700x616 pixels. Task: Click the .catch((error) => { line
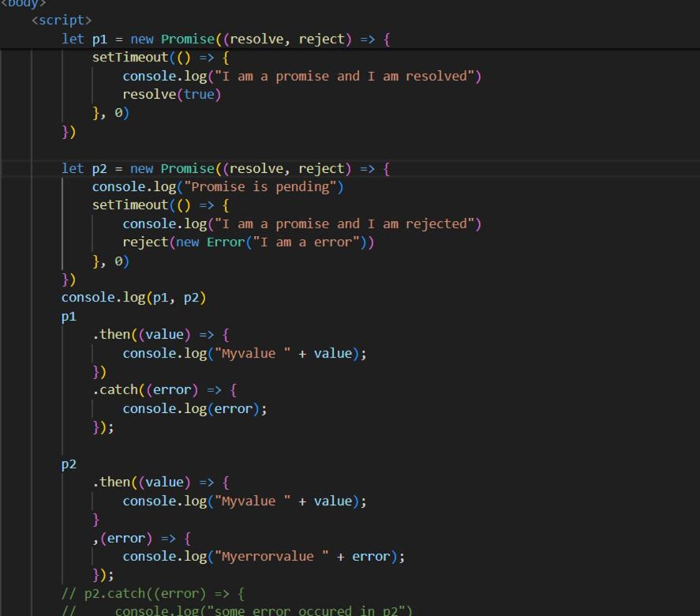pos(164,390)
